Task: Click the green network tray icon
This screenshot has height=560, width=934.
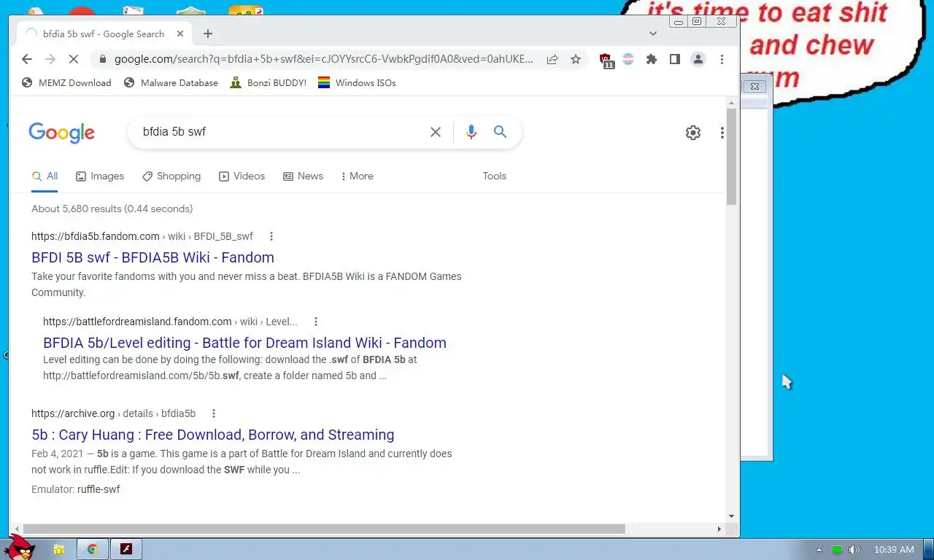Action: (837, 550)
